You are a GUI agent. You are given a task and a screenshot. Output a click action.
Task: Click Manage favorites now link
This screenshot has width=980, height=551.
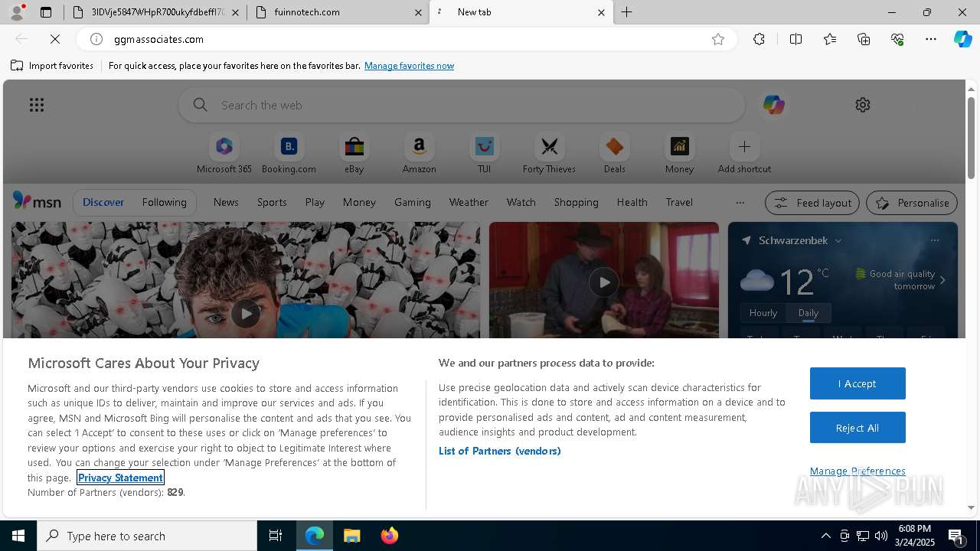[409, 66]
